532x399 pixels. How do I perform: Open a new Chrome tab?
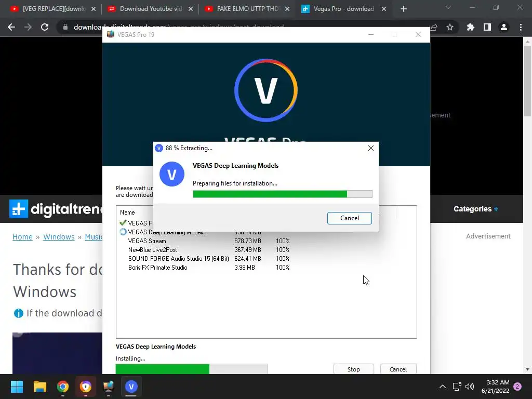403,9
